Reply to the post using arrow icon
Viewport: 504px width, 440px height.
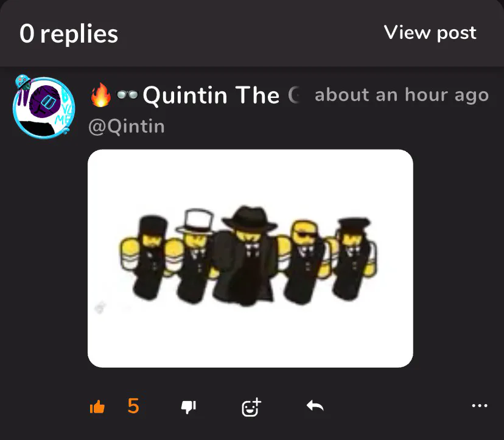tap(315, 406)
